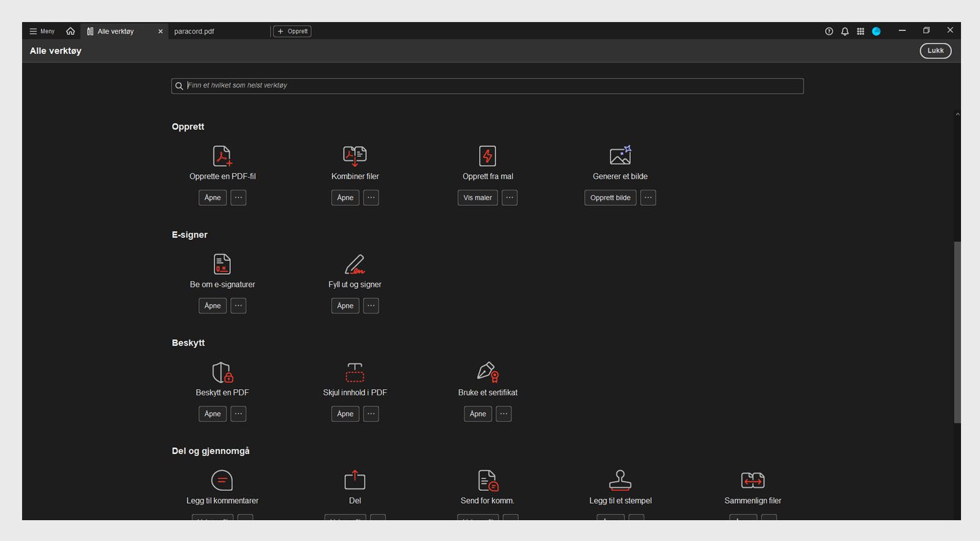Screen dimensions: 980x541
Task: Click the Kombiner filer label
Action: coord(355,176)
